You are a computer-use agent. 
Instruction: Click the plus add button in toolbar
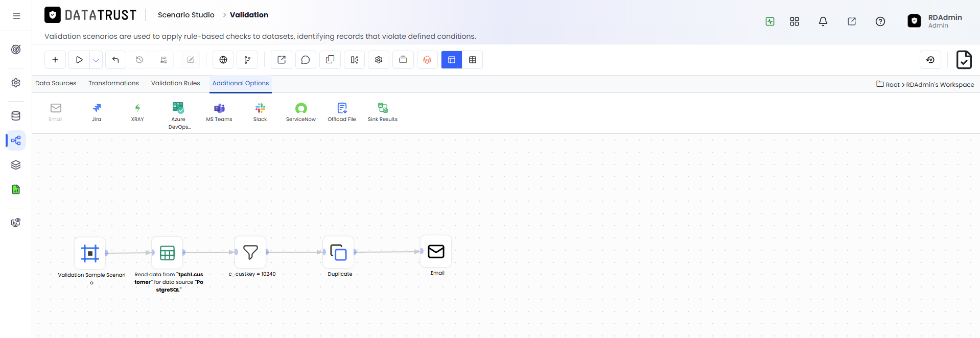[x=55, y=60]
